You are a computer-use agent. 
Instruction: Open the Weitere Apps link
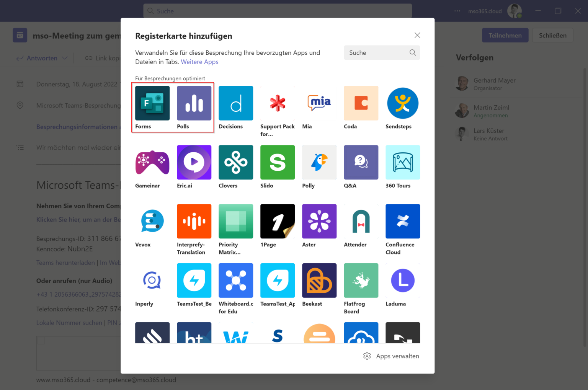click(199, 62)
